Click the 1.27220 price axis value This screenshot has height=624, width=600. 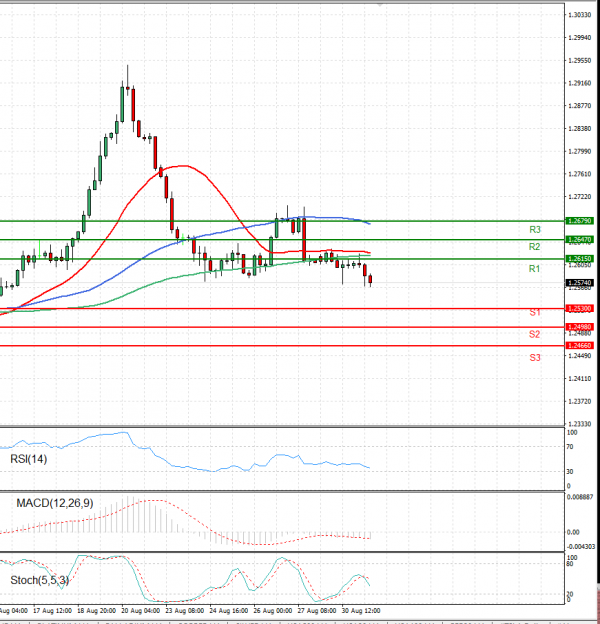click(x=579, y=197)
